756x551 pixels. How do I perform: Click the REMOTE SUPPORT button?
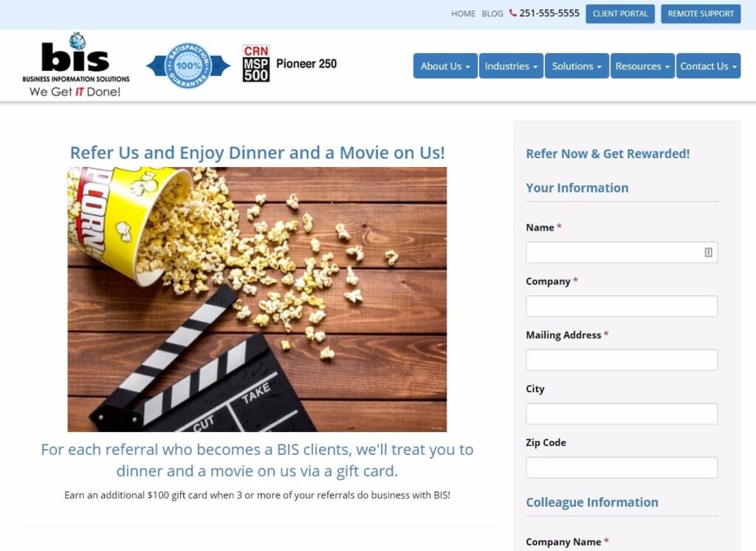coord(700,13)
